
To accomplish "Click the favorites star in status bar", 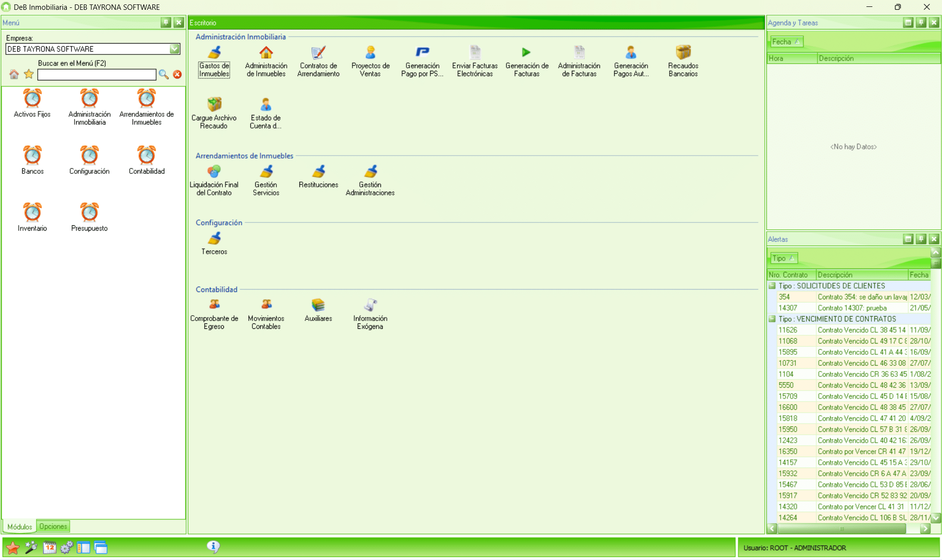I will coord(13,548).
